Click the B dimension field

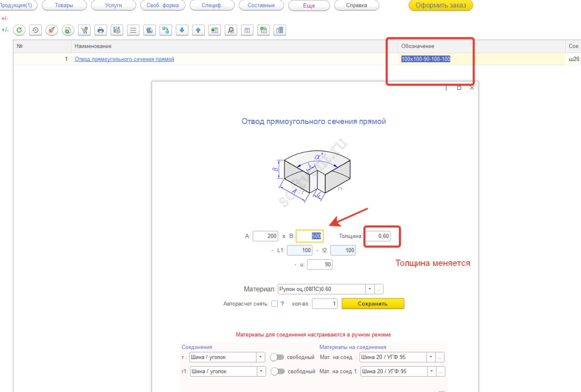(x=310, y=236)
